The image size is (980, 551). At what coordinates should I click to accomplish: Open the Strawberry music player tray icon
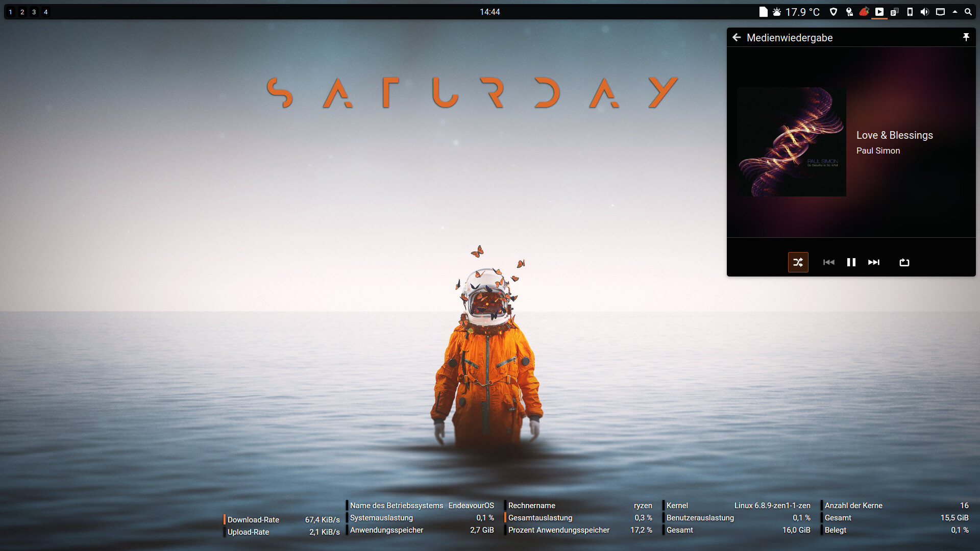tap(864, 12)
